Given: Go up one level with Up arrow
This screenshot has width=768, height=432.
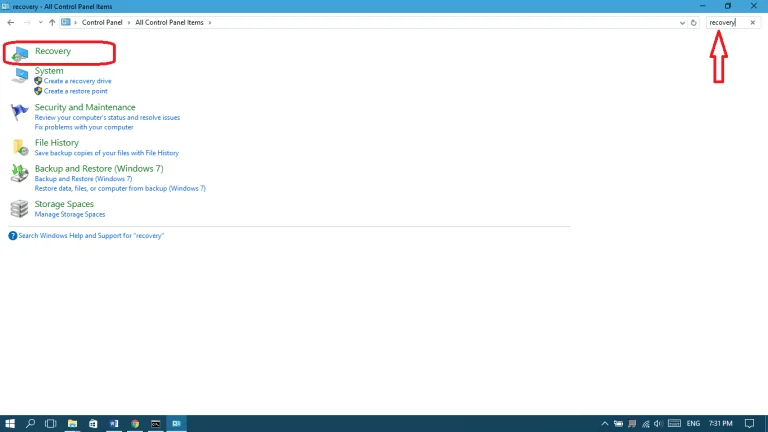Looking at the screenshot, I should point(52,23).
